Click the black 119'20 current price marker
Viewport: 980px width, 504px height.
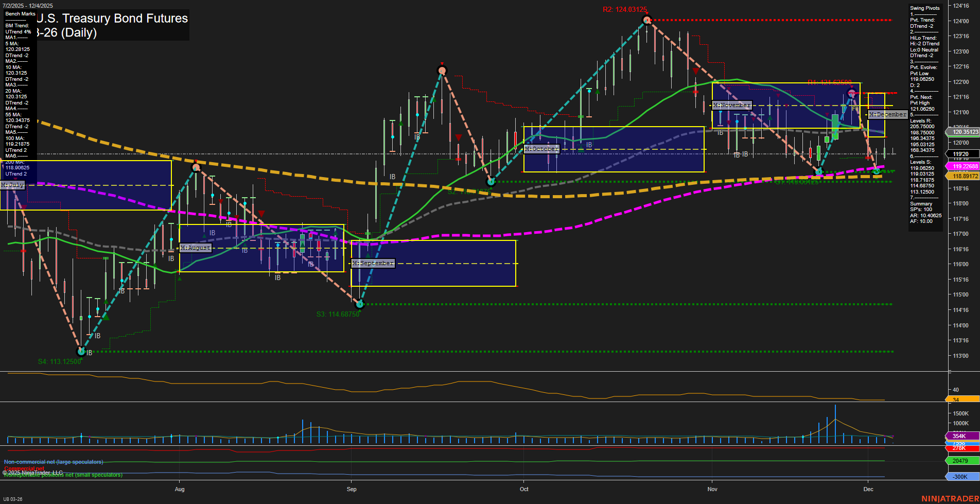click(961, 154)
